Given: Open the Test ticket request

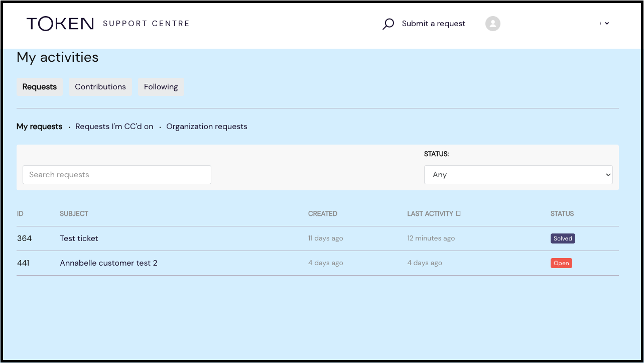Looking at the screenshot, I should 79,238.
